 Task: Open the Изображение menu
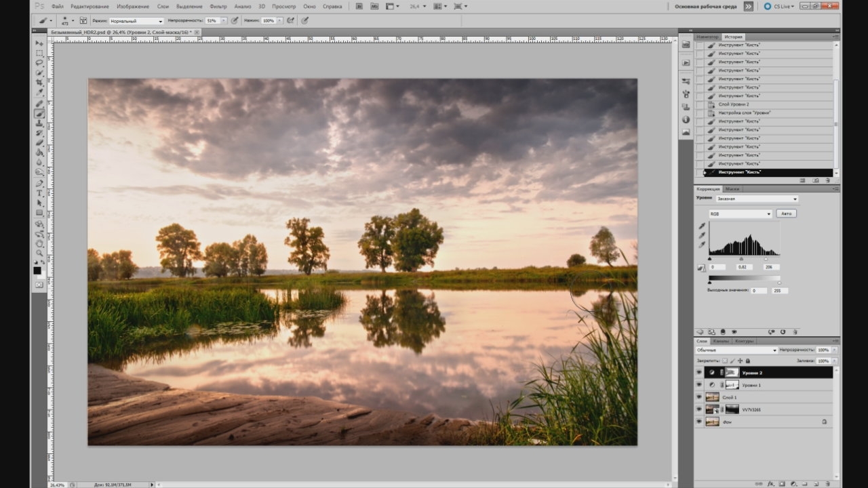click(132, 6)
